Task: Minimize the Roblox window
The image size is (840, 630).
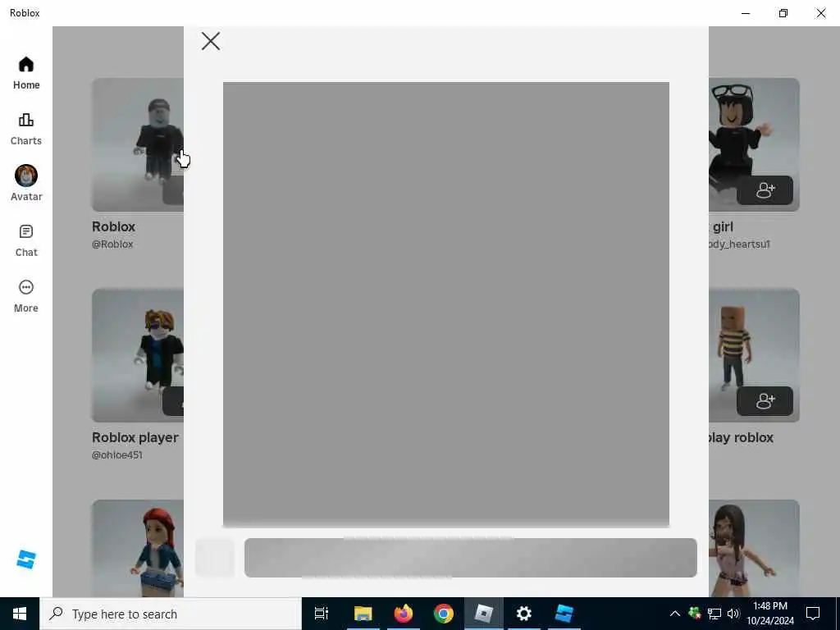Action: pos(746,13)
